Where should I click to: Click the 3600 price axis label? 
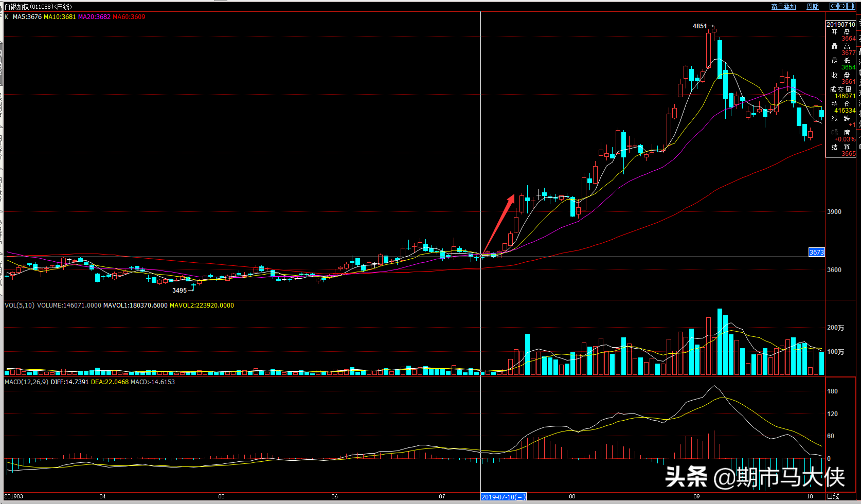(834, 270)
